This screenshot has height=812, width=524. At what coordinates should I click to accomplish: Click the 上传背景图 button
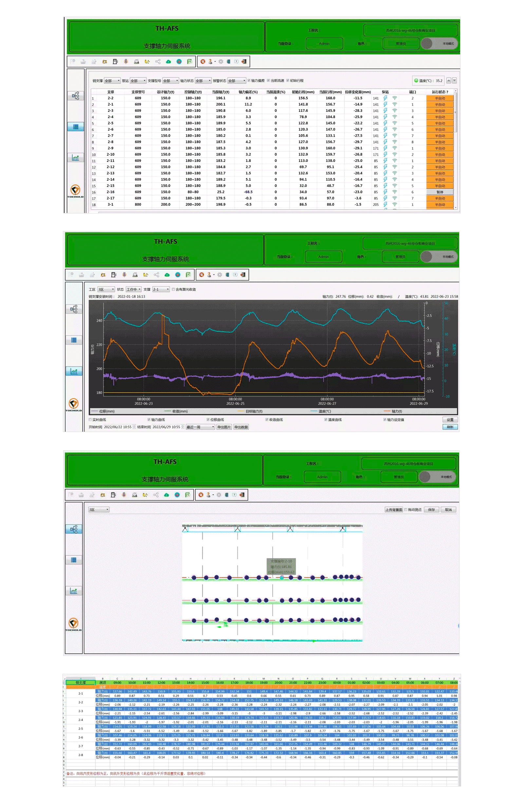point(394,509)
